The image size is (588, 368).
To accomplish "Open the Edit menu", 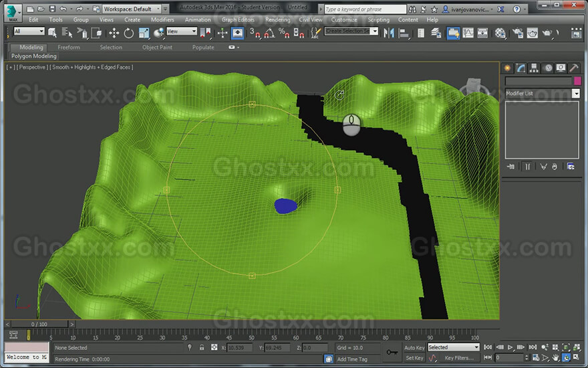I will coord(33,19).
